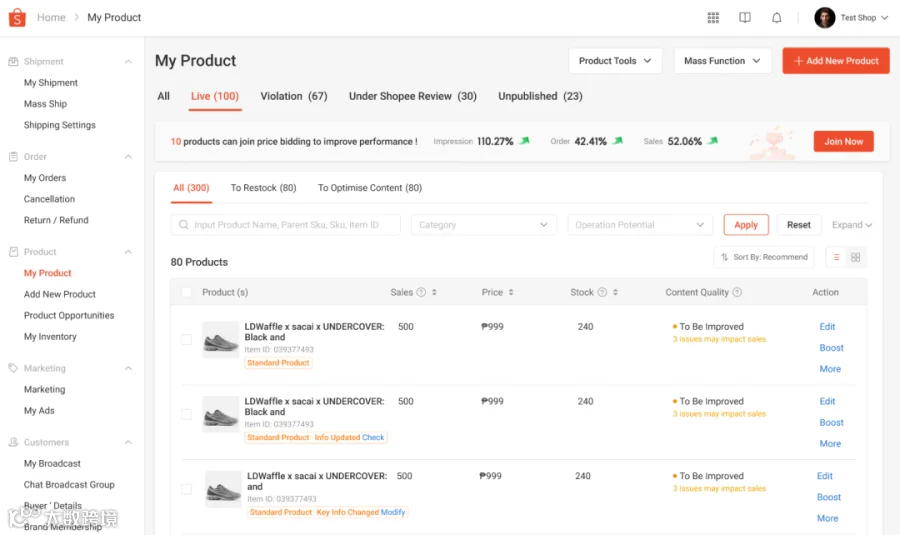
Task: Open My Orders in sidebar
Action: click(x=45, y=178)
